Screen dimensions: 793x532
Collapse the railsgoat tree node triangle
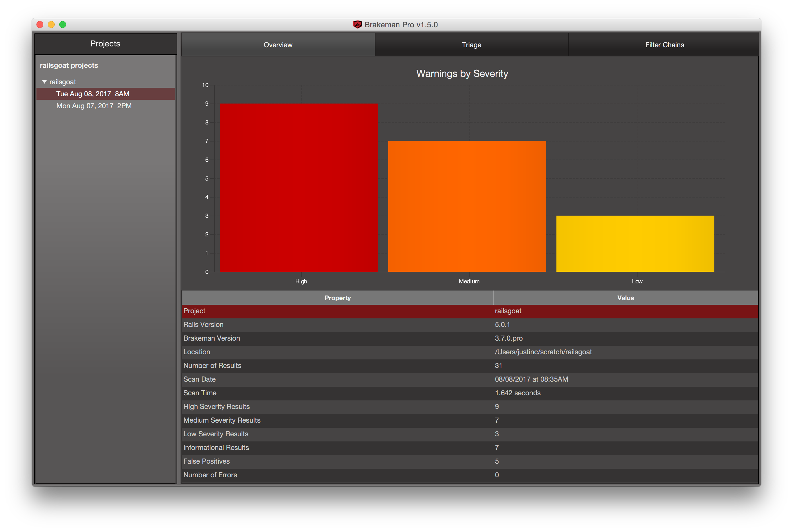tap(44, 82)
